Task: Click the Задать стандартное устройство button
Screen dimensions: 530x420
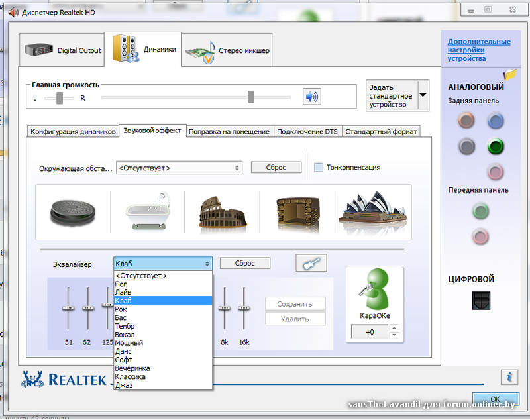Action: tap(392, 96)
